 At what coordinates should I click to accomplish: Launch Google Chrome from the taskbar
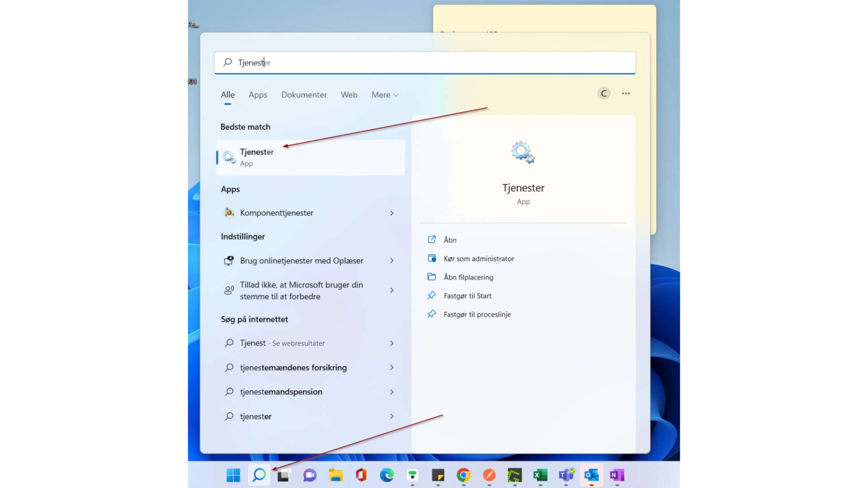pyautogui.click(x=463, y=475)
